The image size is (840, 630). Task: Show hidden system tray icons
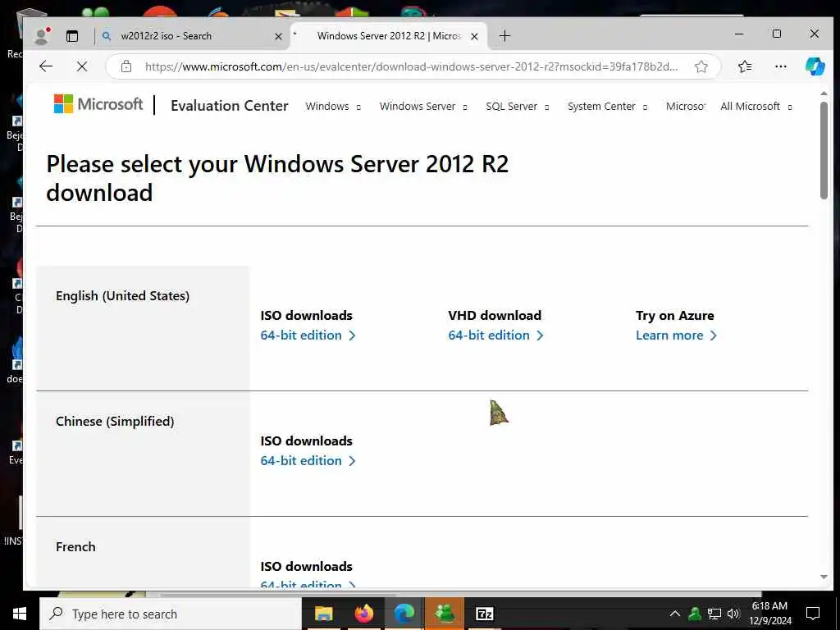675,614
